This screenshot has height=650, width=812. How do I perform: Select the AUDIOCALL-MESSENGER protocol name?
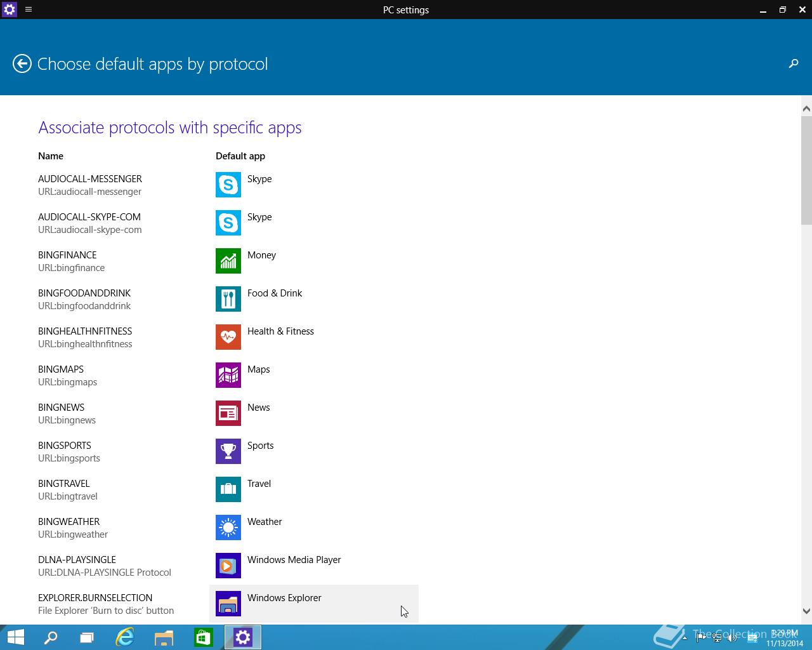[90, 179]
